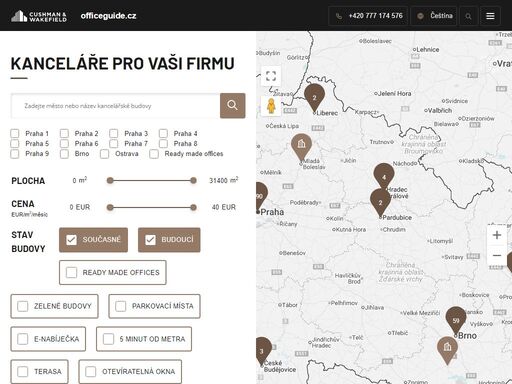Click the brown search submit button
The height and width of the screenshot is (384, 512).
[233, 105]
